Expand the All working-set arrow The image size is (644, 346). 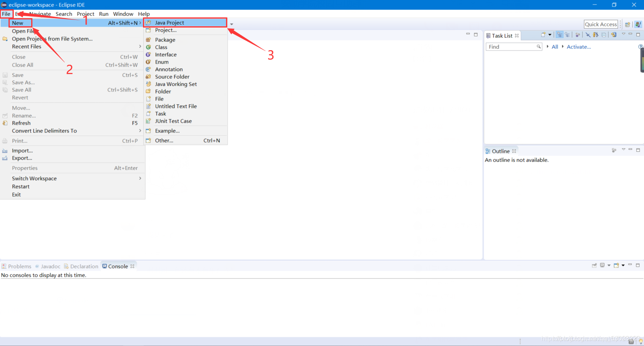click(548, 47)
